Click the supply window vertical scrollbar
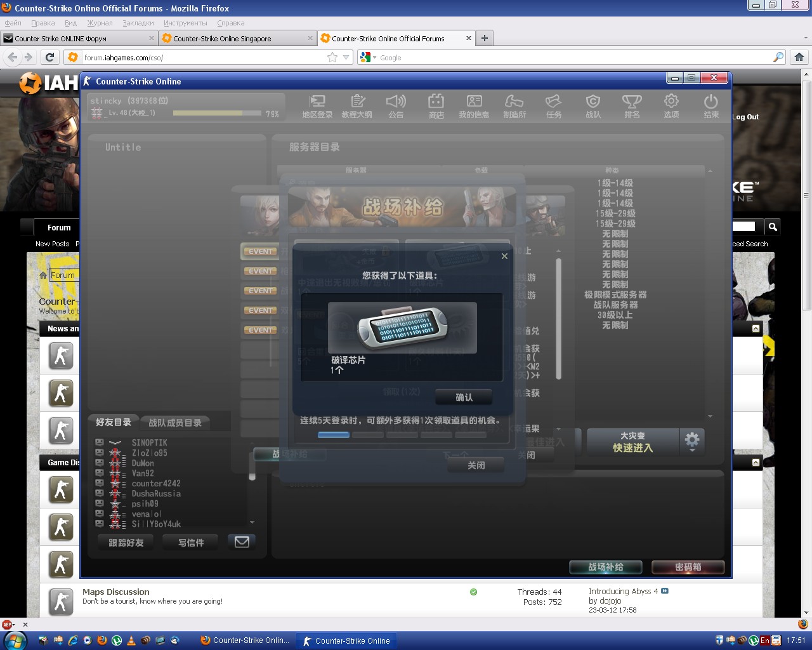The image size is (812, 650). (x=559, y=319)
